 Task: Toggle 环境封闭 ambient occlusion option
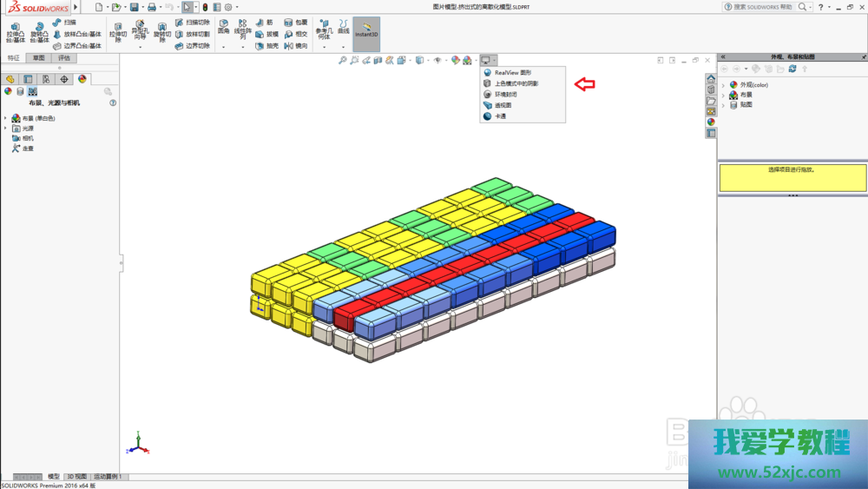click(505, 95)
